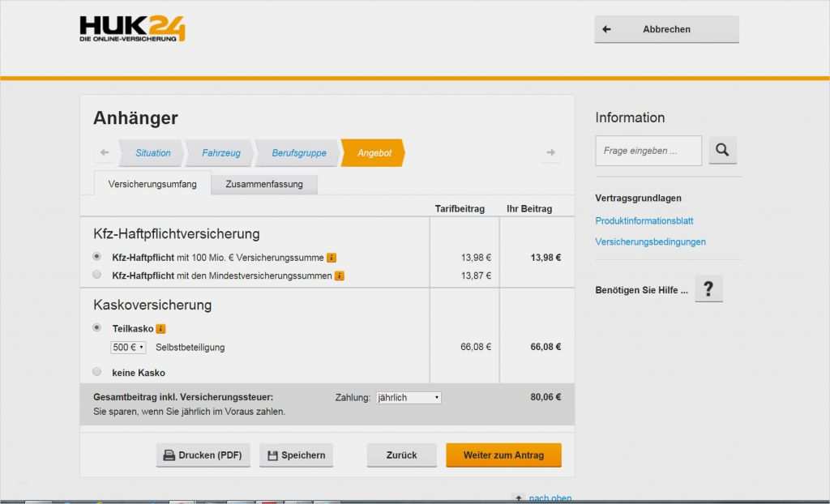Click the search magnifier icon button
The width and height of the screenshot is (830, 504).
722,150
